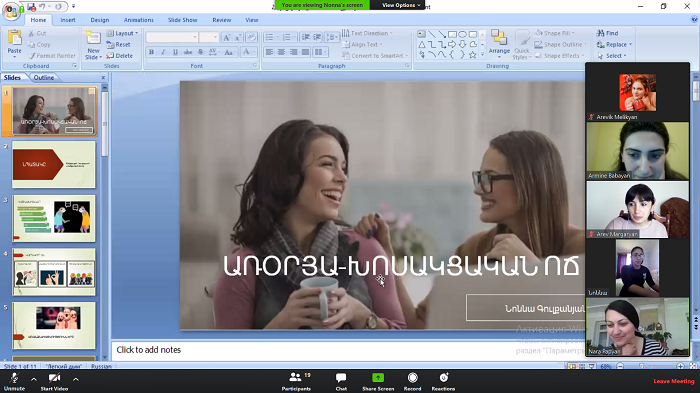Add a New Slide from ribbon
This screenshot has width=700, height=393.
tap(93, 46)
